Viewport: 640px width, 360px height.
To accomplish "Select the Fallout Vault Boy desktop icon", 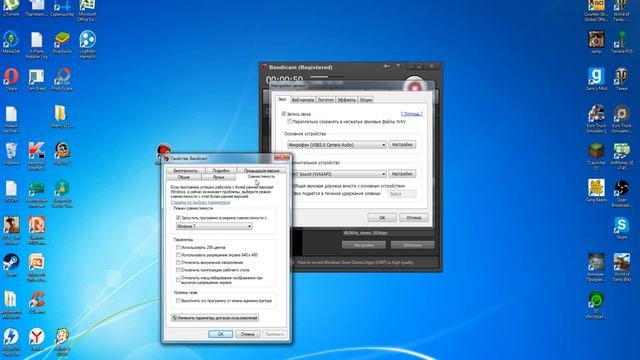I will (x=62, y=340).
